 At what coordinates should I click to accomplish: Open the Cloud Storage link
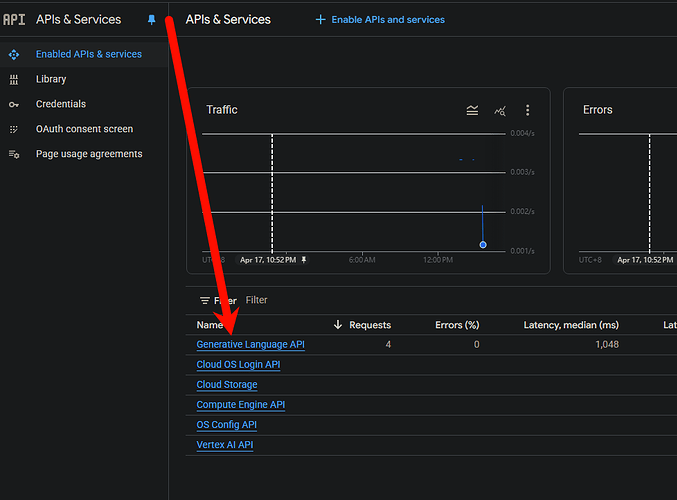(227, 385)
